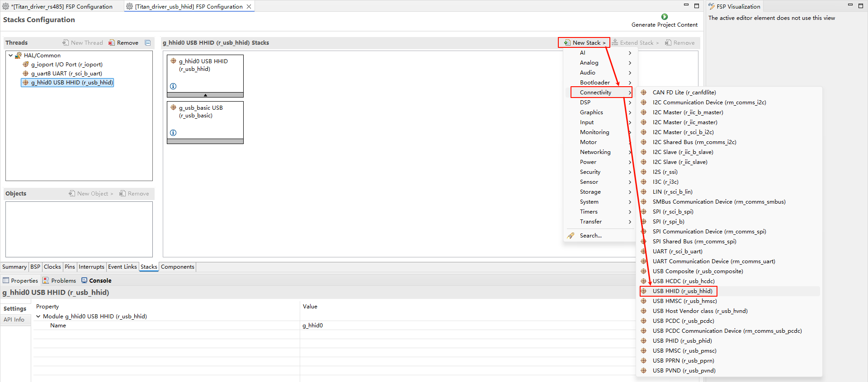Choose UART (r_sci_b_uart) from Connectivity list
This screenshot has height=382, width=868.
677,252
